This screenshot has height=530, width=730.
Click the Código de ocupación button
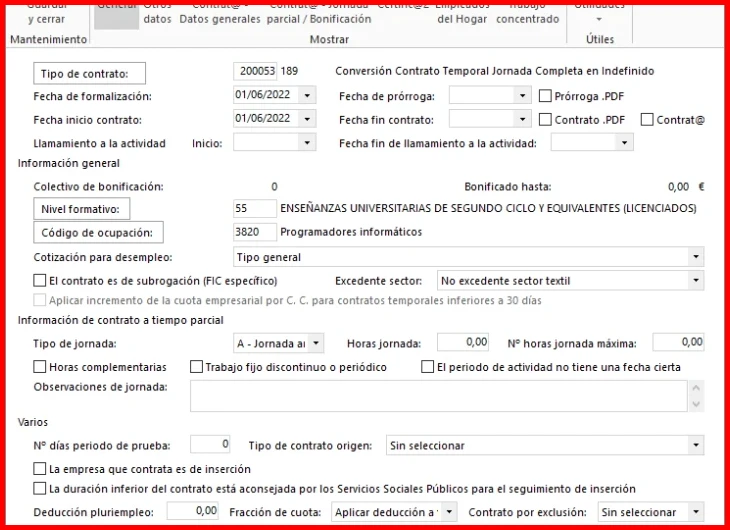(98, 232)
